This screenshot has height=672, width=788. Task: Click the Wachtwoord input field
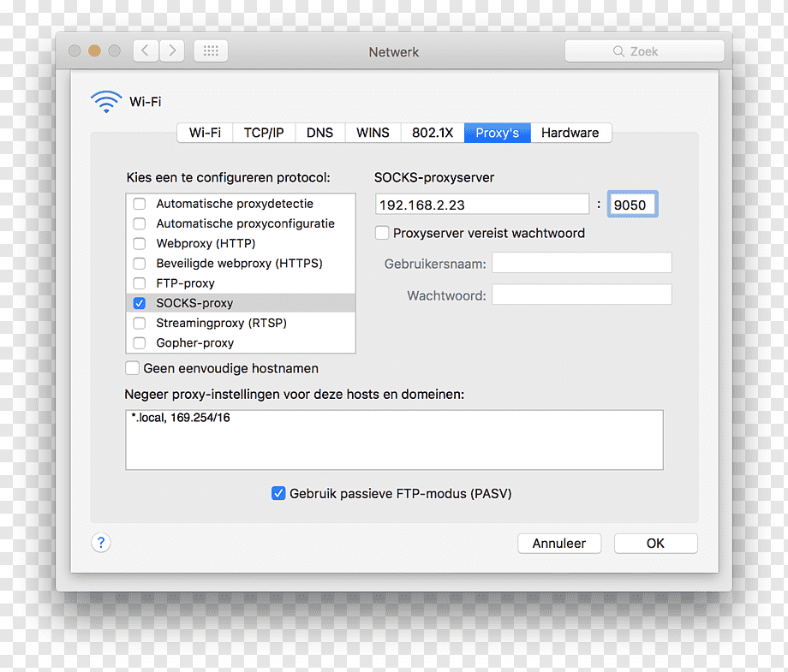pos(582,294)
